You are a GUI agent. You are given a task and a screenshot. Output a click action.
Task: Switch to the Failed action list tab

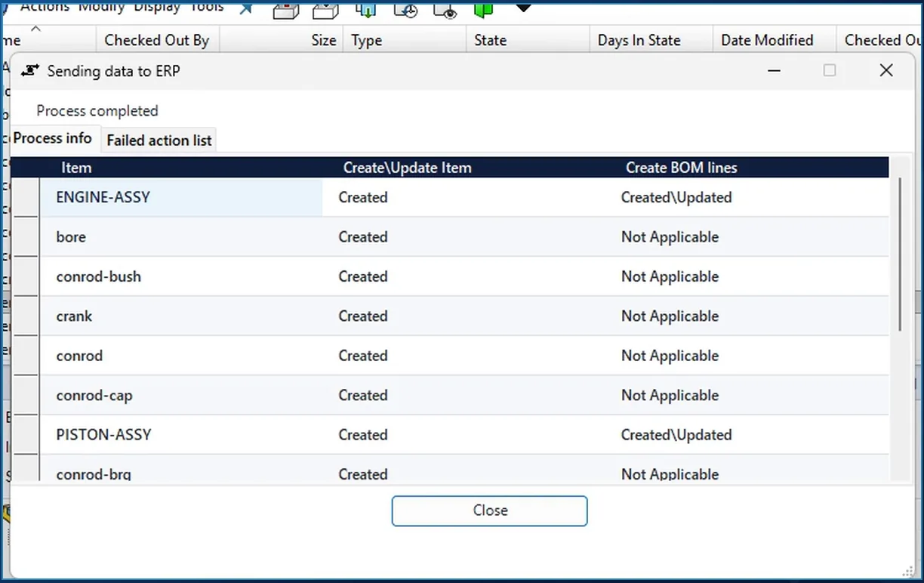[159, 140]
